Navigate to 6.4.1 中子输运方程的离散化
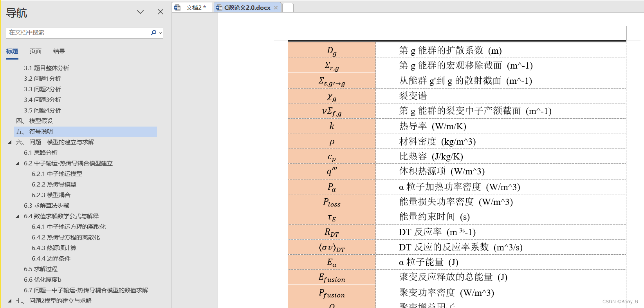 click(x=69, y=227)
